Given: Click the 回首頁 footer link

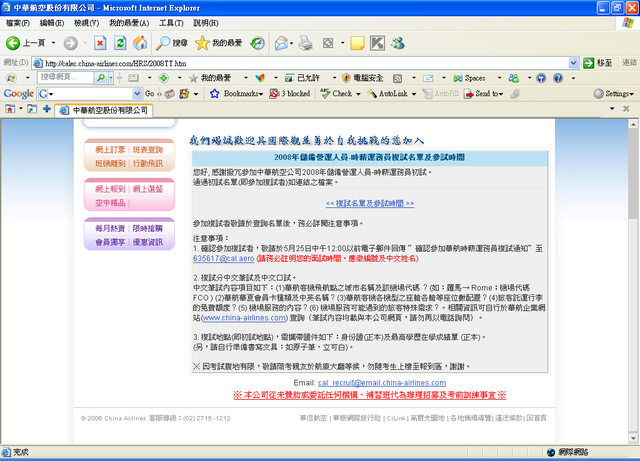Looking at the screenshot, I should pyautogui.click(x=537, y=418).
